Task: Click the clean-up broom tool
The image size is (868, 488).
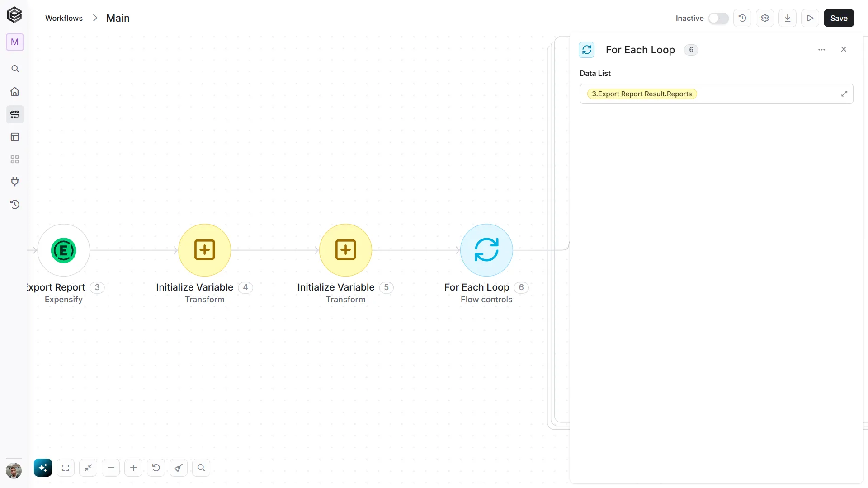Action: point(179,468)
